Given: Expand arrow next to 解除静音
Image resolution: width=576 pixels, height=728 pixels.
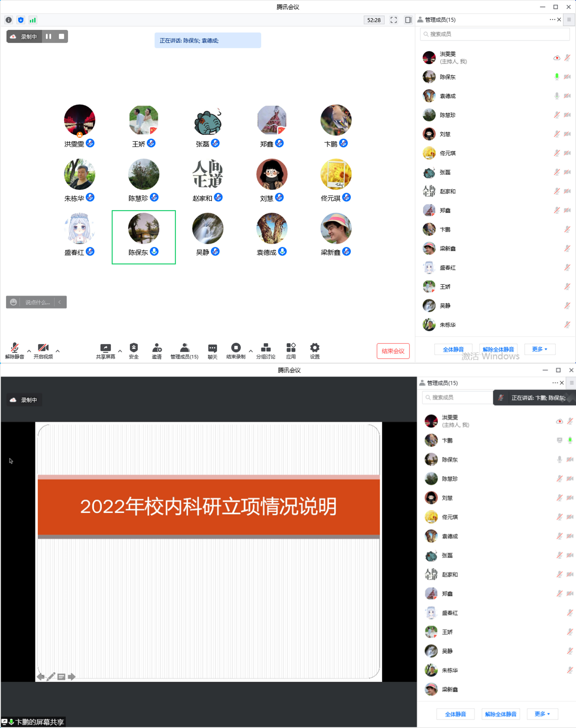Looking at the screenshot, I should point(29,351).
